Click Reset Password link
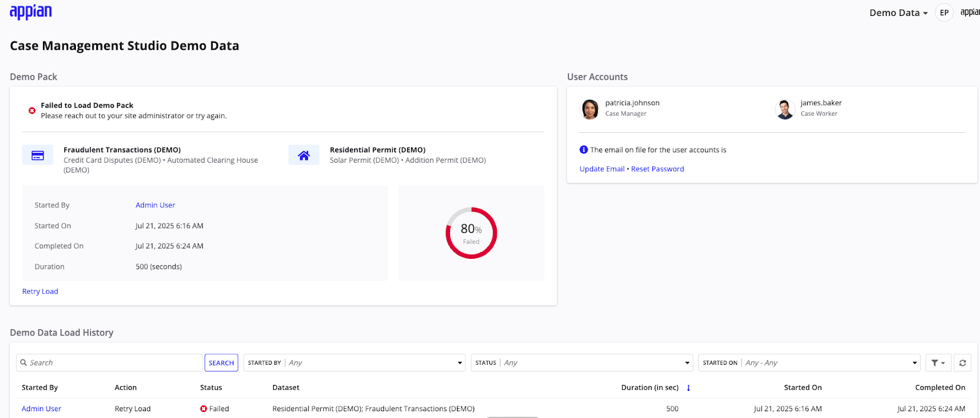 click(657, 170)
